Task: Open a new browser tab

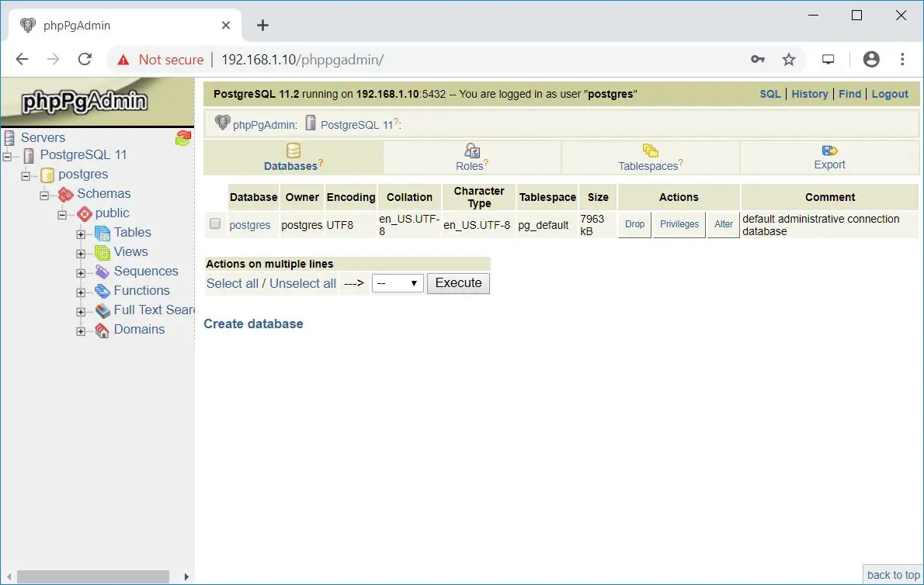Action: pos(262,26)
